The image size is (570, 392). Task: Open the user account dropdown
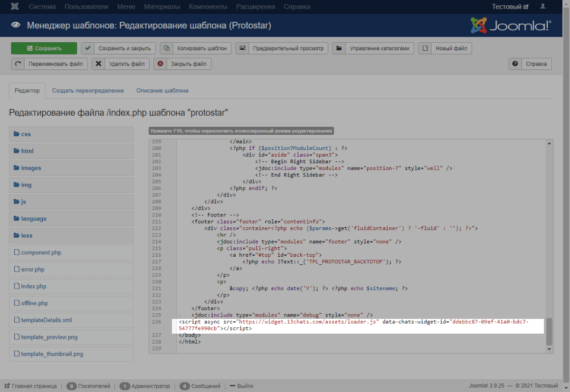click(x=545, y=7)
